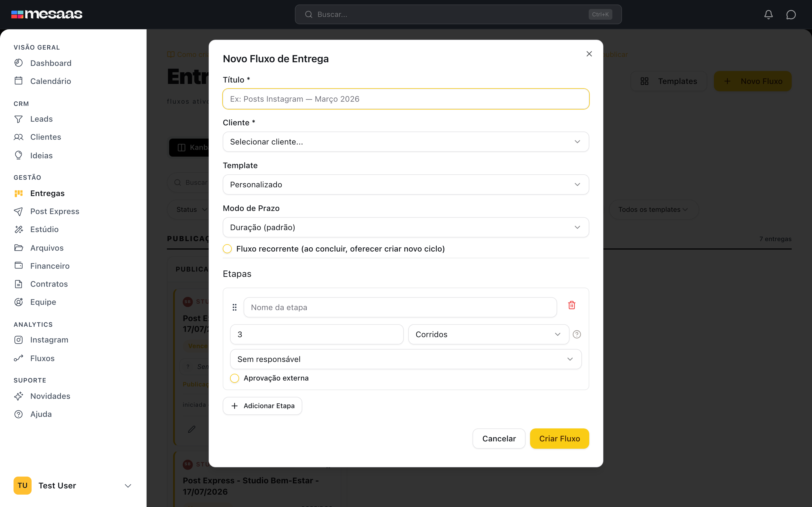Screen dimensions: 812x507
Task: Choose a responsible in Sem responsável dropdown
Action: pyautogui.click(x=406, y=359)
